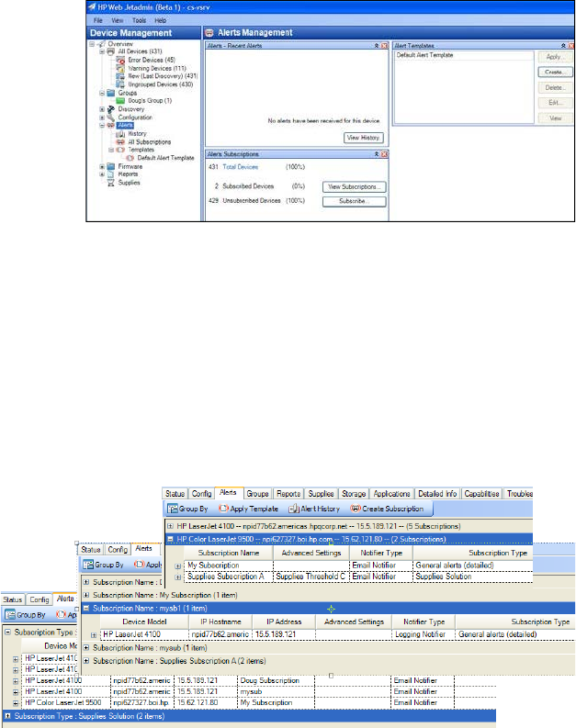Collapse the Templates tree node
The width and height of the screenshot is (576, 728).
(x=111, y=150)
